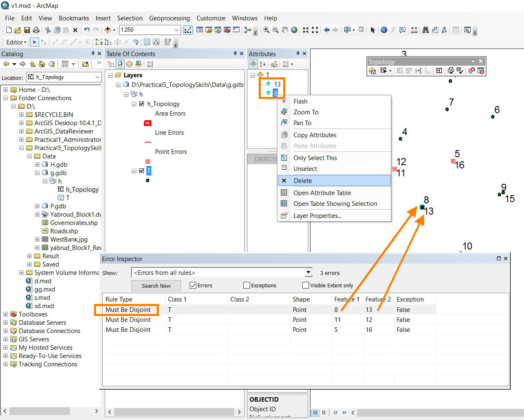The width and height of the screenshot is (524, 420).
Task: Check the Visible Extent only checkbox
Action: click(306, 285)
